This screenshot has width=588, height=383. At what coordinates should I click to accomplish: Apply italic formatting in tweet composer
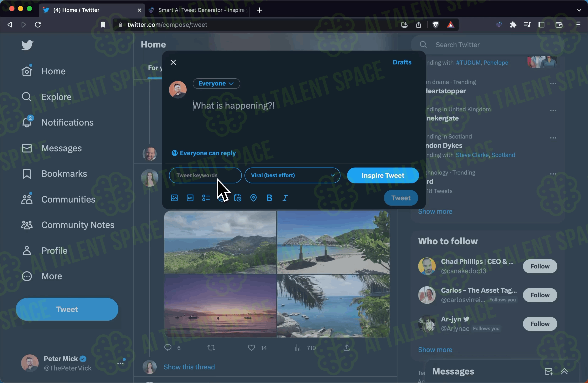285,198
